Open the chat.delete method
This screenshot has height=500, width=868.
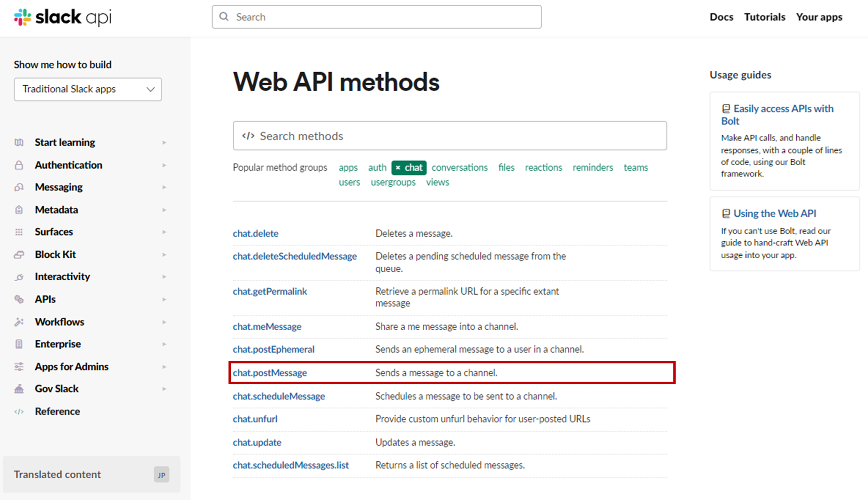256,233
